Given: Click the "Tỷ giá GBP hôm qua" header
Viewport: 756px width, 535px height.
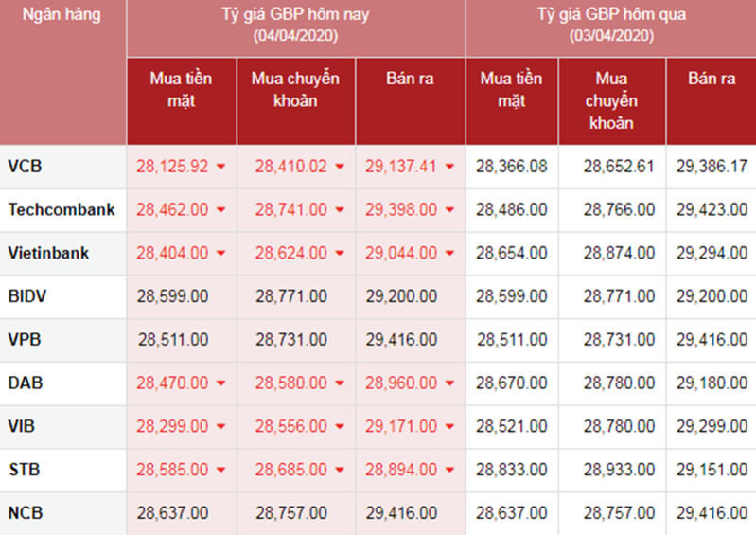Looking at the screenshot, I should pyautogui.click(x=611, y=15).
